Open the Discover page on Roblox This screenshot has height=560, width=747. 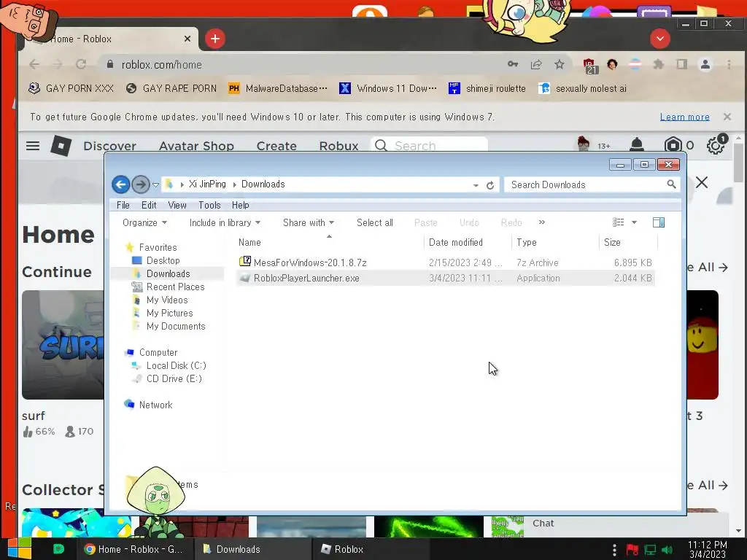pyautogui.click(x=109, y=146)
